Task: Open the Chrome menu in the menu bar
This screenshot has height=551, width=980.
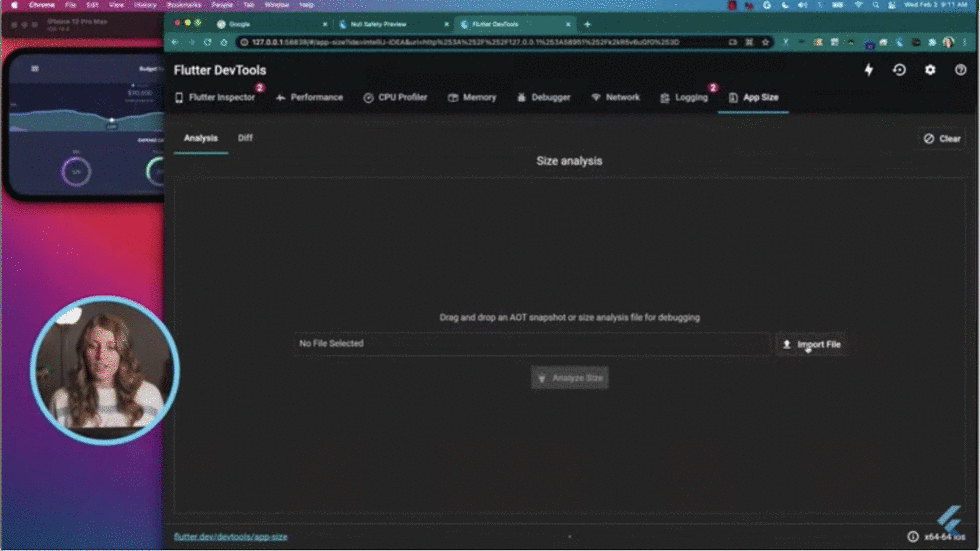Action: (42, 5)
